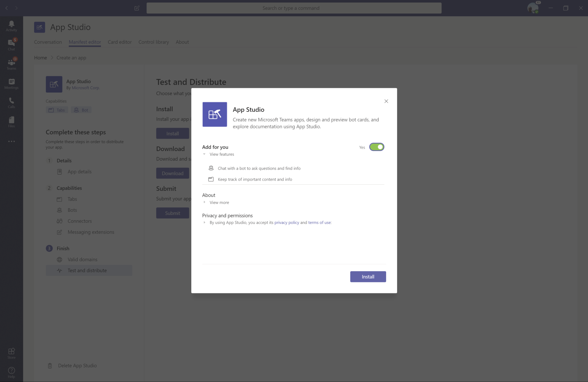Image resolution: width=588 pixels, height=382 pixels.
Task: Start a new chat with the compose icon
Action: pyautogui.click(x=137, y=8)
